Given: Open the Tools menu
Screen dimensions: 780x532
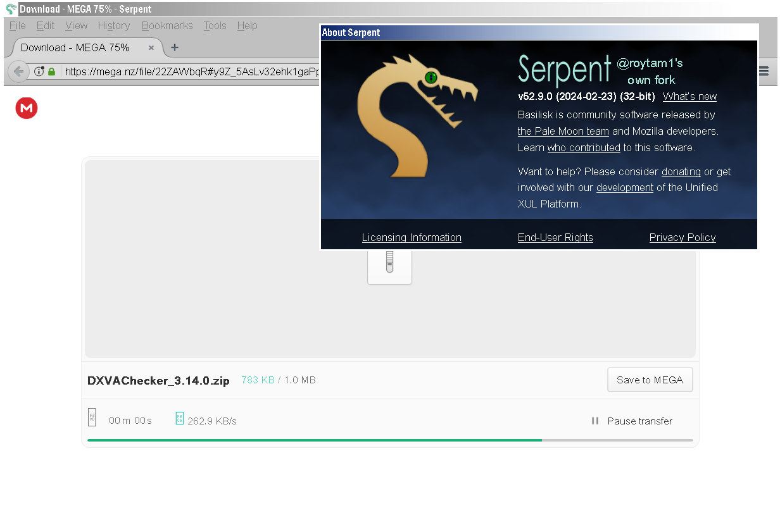Looking at the screenshot, I should [x=215, y=26].
